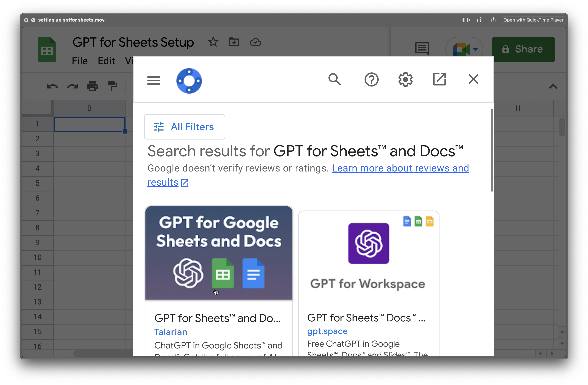Open the Edit menu
Viewport: 588px width, 385px height.
106,61
